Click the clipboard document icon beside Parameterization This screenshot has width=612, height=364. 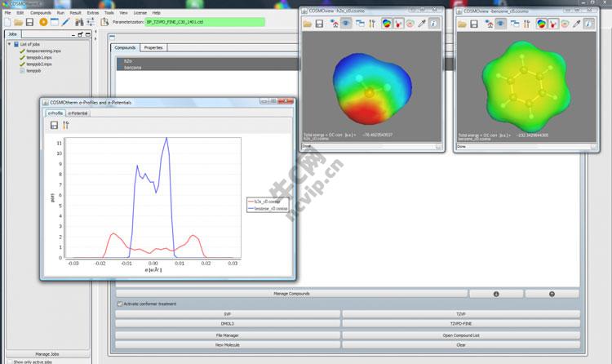tap(104, 22)
